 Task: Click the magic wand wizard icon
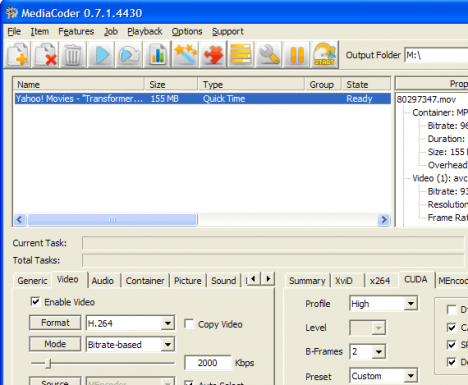coord(186,55)
